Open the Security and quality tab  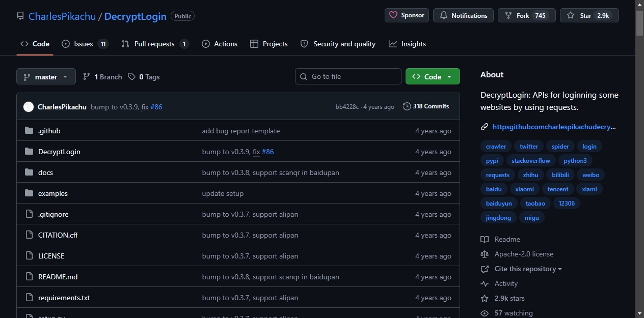point(338,44)
